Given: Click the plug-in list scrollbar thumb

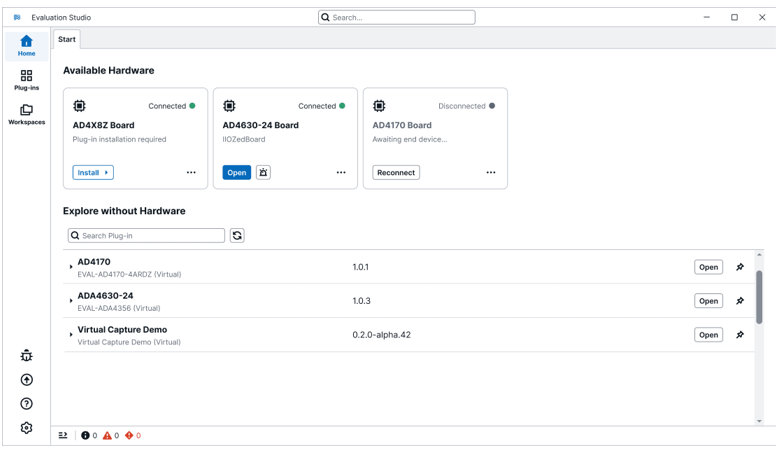Looking at the screenshot, I should 759,297.
